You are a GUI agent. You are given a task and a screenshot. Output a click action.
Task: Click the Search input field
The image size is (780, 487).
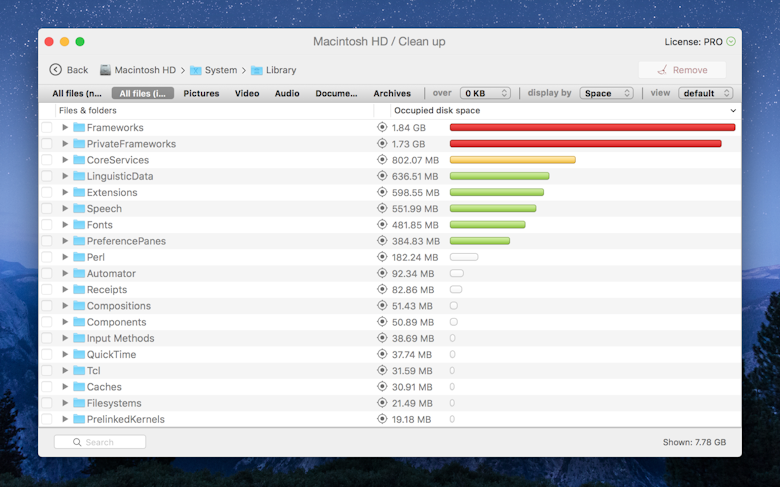(100, 442)
